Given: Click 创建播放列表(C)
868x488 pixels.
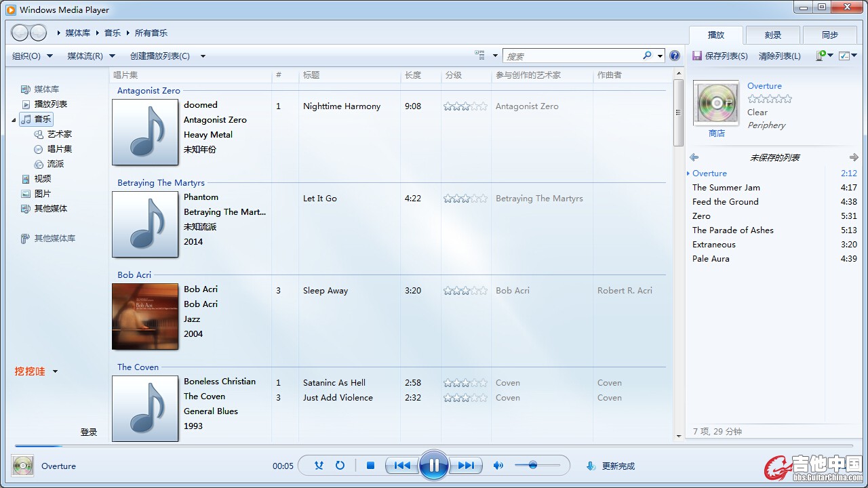Looking at the screenshot, I should click(x=160, y=56).
